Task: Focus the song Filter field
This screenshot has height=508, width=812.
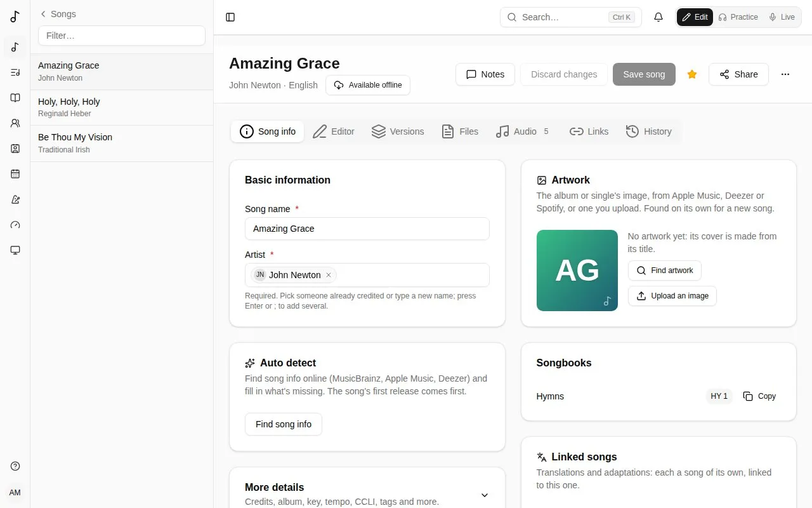Action: (122, 36)
